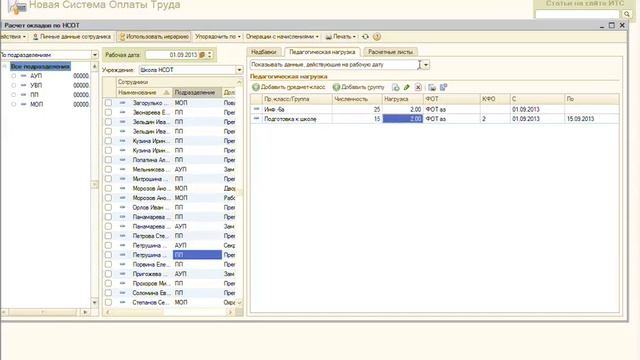The image size is (640, 360).
Task: Click the copy row icon
Action: click(396, 87)
